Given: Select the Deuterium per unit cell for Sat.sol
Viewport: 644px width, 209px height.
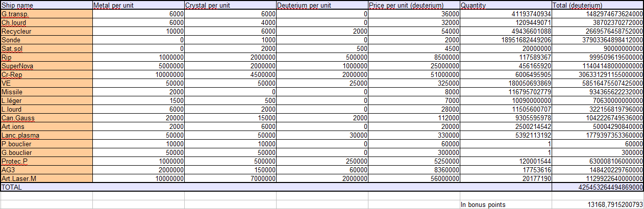Looking at the screenshot, I should tap(321, 49).
